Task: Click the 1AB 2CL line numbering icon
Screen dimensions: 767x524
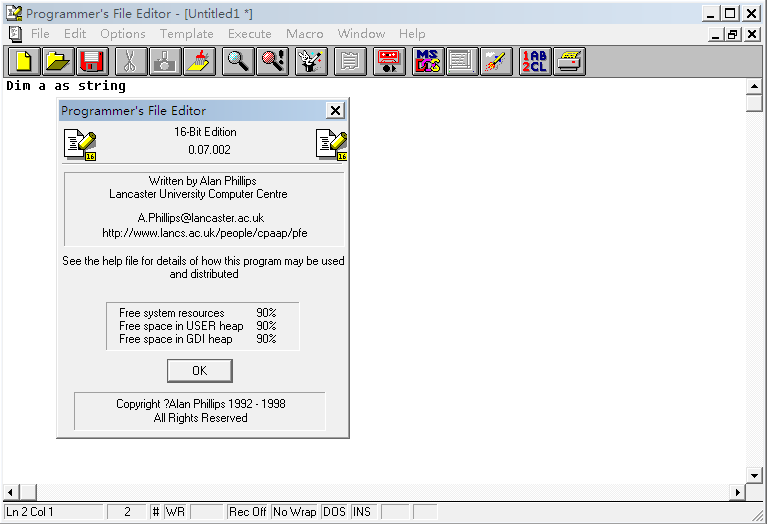Action: click(535, 61)
